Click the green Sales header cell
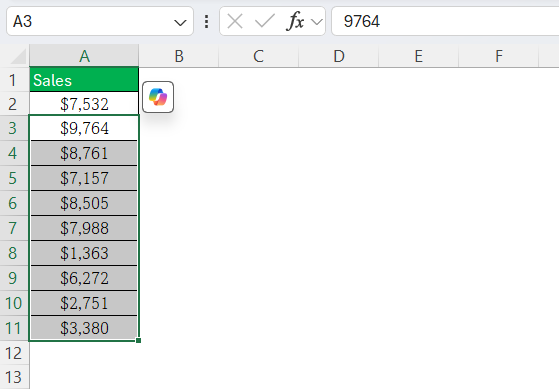The width and height of the screenshot is (559, 389). click(x=84, y=80)
